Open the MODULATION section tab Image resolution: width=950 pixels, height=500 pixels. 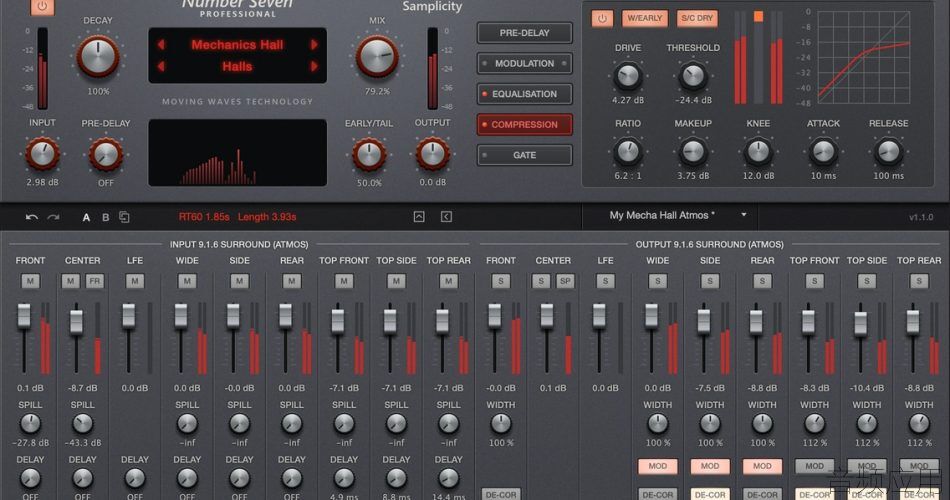click(x=525, y=63)
